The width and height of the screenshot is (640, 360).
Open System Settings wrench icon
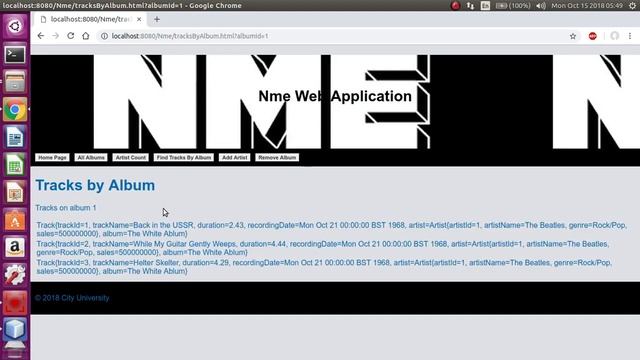pos(15,275)
